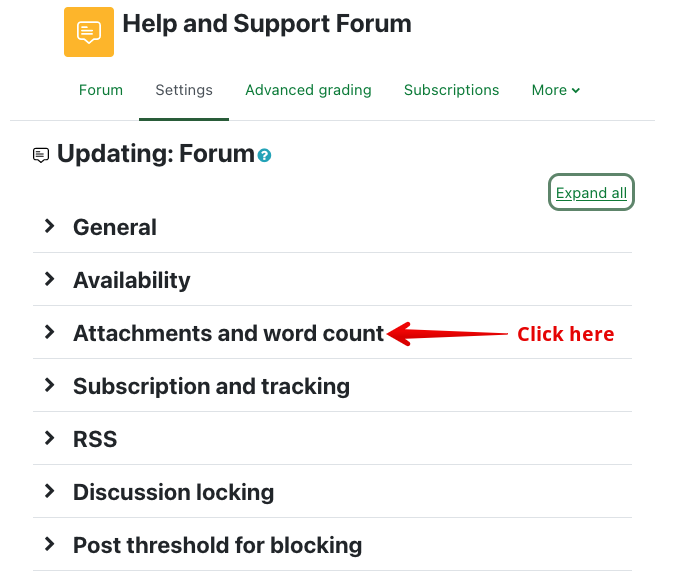Click the help icon beside Updating: Forum
The width and height of the screenshot is (685, 573).
[265, 156]
